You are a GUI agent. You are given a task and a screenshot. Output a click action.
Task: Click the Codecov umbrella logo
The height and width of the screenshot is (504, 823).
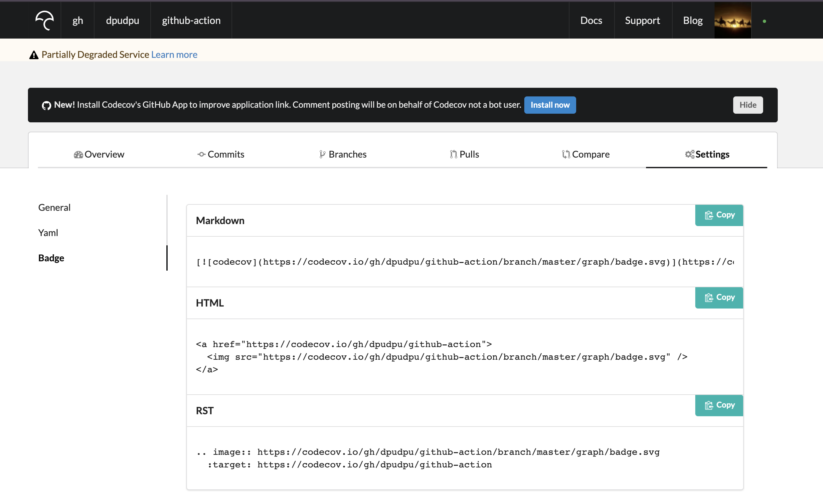click(45, 20)
